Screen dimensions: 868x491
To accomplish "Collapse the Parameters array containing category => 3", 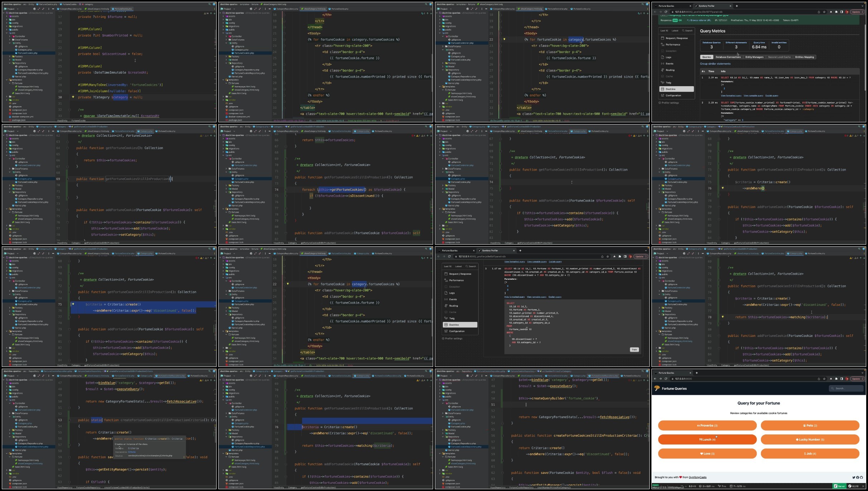I will tap(722, 116).
